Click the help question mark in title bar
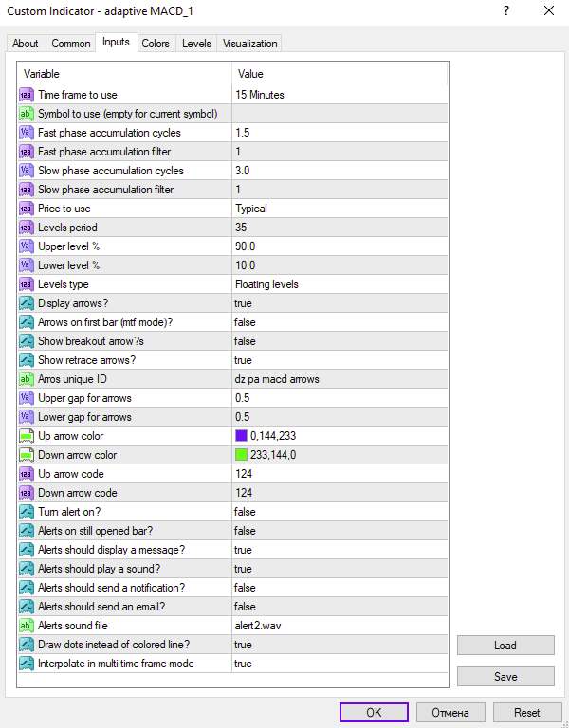Screen dimensions: 569x728 pyautogui.click(x=506, y=10)
